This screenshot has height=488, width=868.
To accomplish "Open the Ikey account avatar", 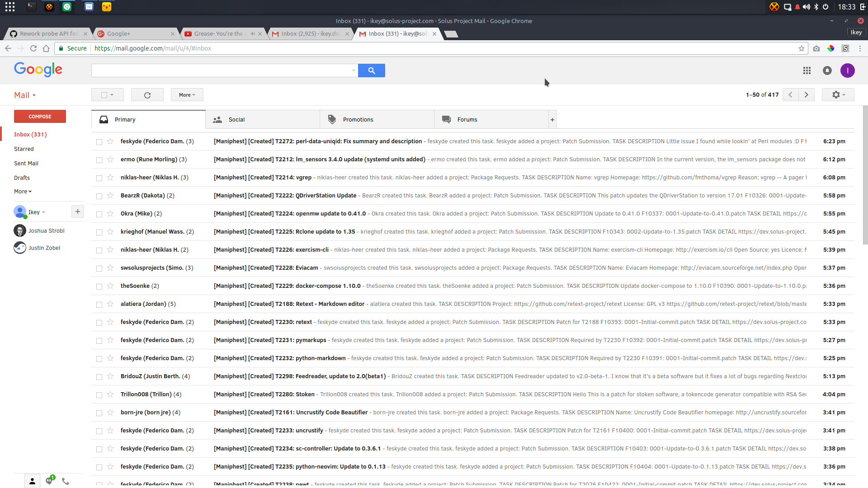I will [x=848, y=70].
